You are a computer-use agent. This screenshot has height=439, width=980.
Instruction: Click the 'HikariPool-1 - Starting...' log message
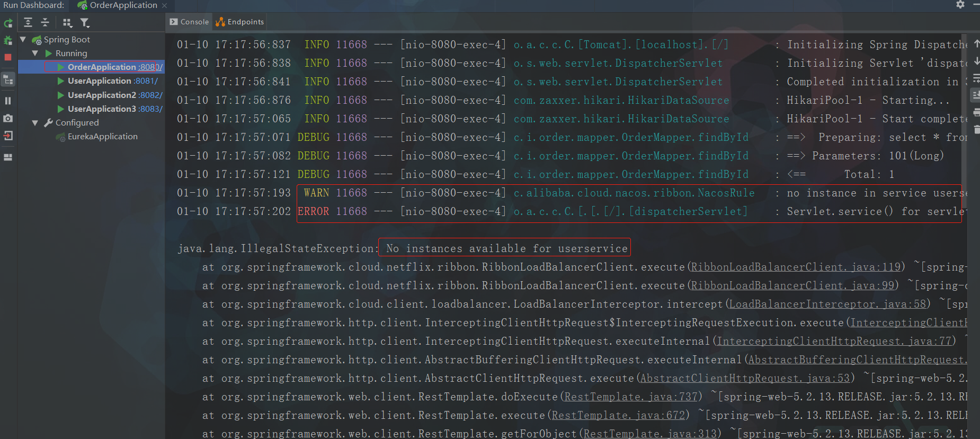coord(868,100)
